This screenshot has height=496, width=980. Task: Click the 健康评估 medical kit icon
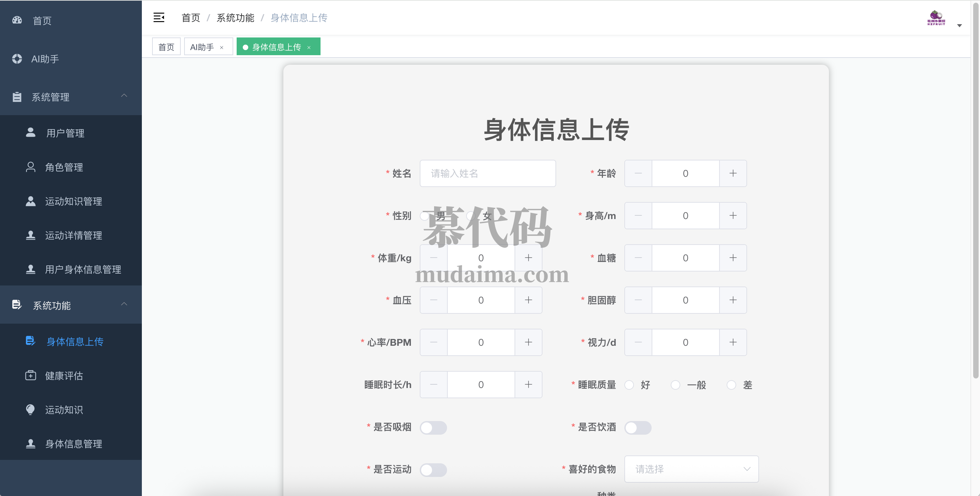pos(30,375)
